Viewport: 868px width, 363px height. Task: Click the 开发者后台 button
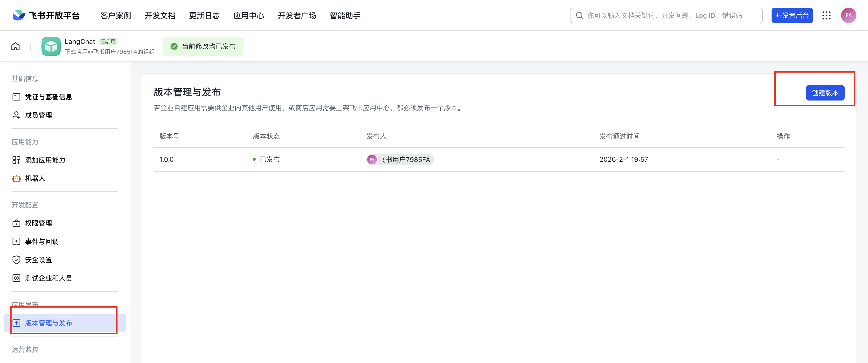pos(792,15)
